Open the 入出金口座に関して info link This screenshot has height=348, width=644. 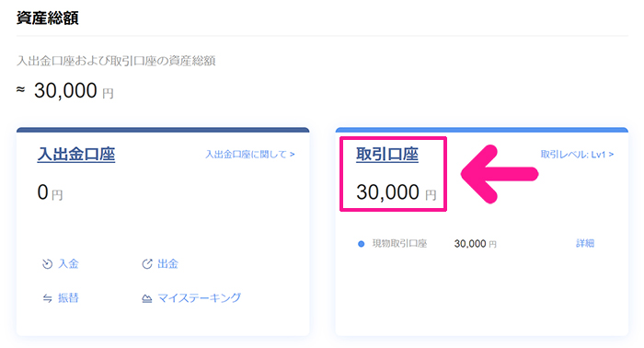pyautogui.click(x=249, y=155)
